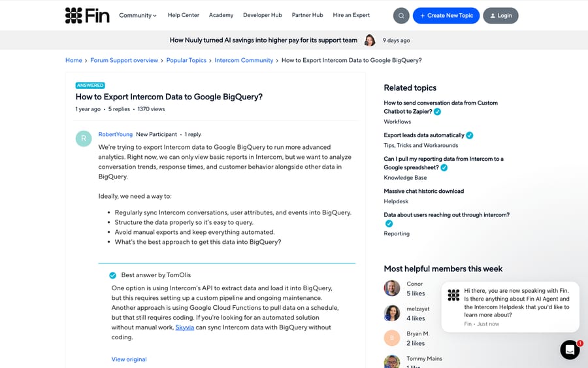Open the Partner Hub menu item
588x368 pixels.
point(307,15)
